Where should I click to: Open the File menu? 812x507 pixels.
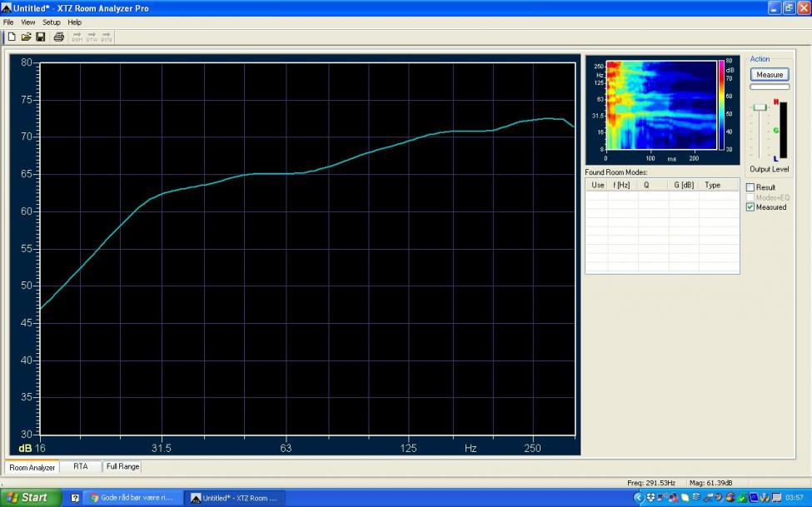point(8,22)
